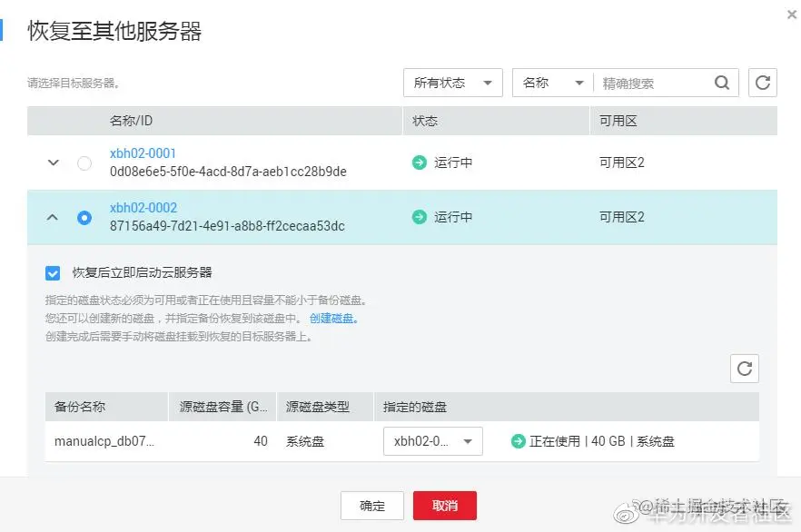Click the 确定 confirm button

[371, 506]
